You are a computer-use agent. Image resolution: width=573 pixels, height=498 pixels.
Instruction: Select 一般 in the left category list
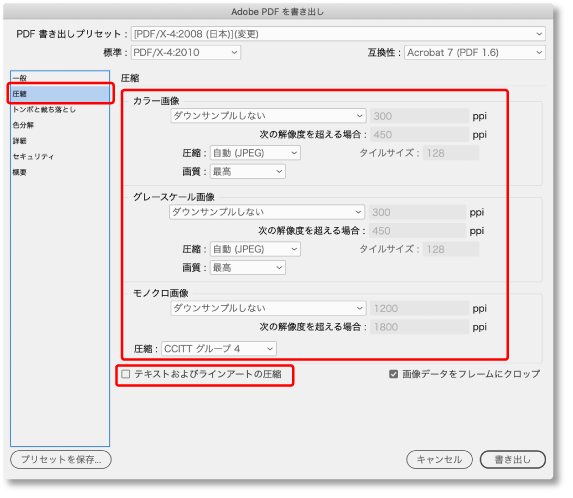click(60, 78)
